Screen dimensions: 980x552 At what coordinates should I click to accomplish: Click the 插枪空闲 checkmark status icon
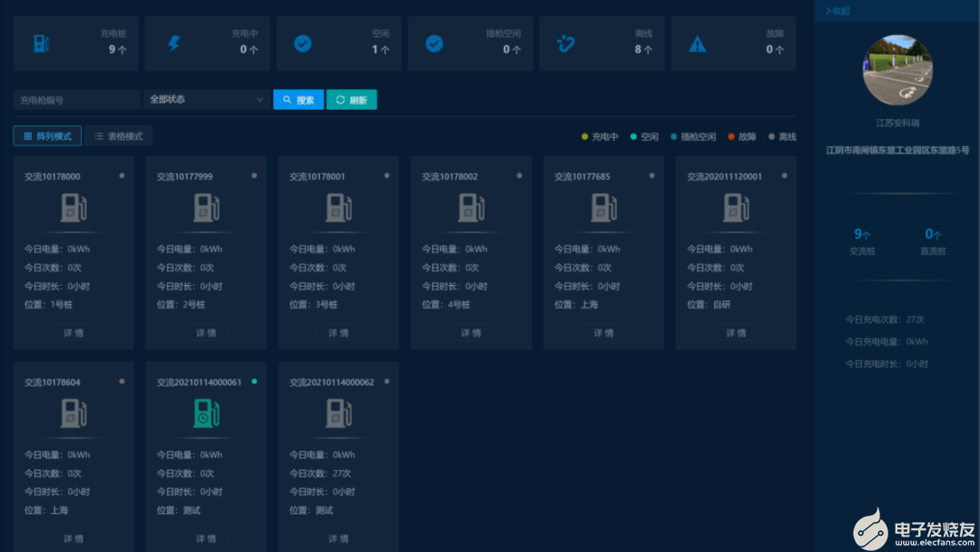[435, 43]
